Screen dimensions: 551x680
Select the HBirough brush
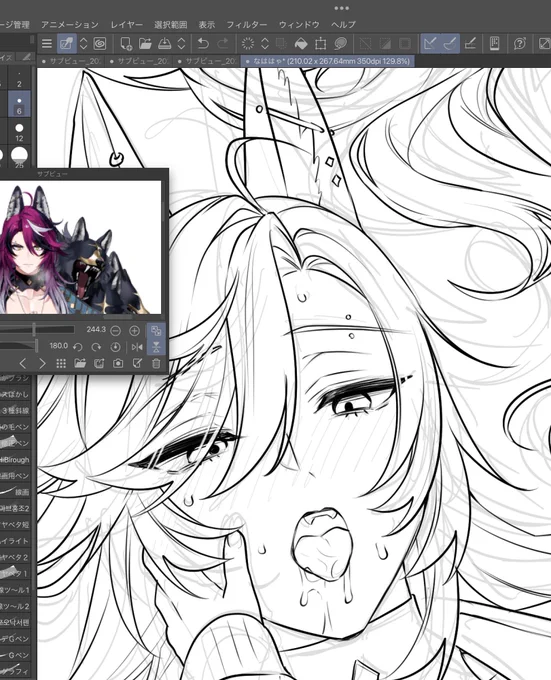pyautogui.click(x=16, y=460)
